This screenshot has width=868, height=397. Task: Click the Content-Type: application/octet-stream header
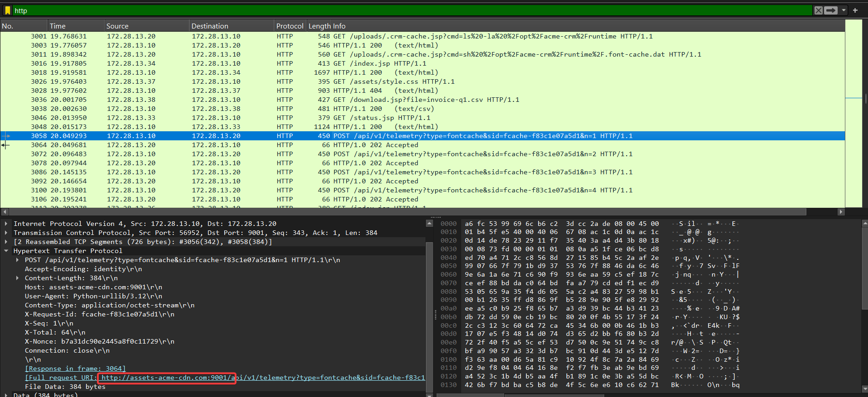point(110,305)
